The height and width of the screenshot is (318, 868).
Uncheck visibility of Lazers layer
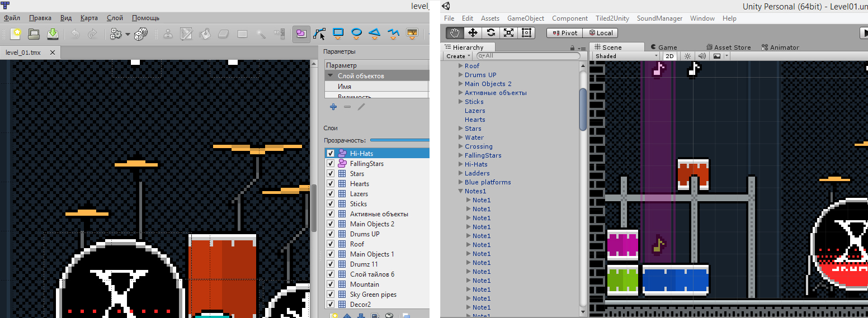[x=331, y=193]
